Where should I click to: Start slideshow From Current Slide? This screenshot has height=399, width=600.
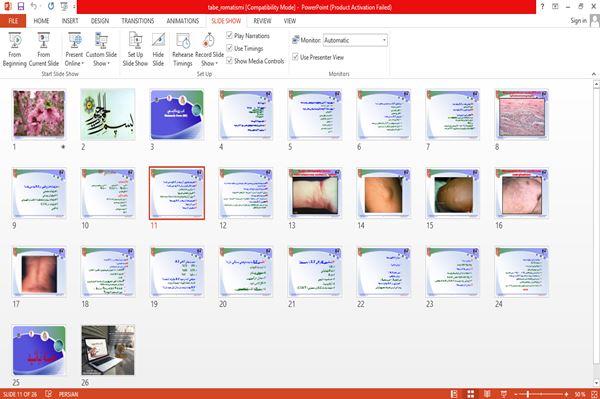point(44,50)
